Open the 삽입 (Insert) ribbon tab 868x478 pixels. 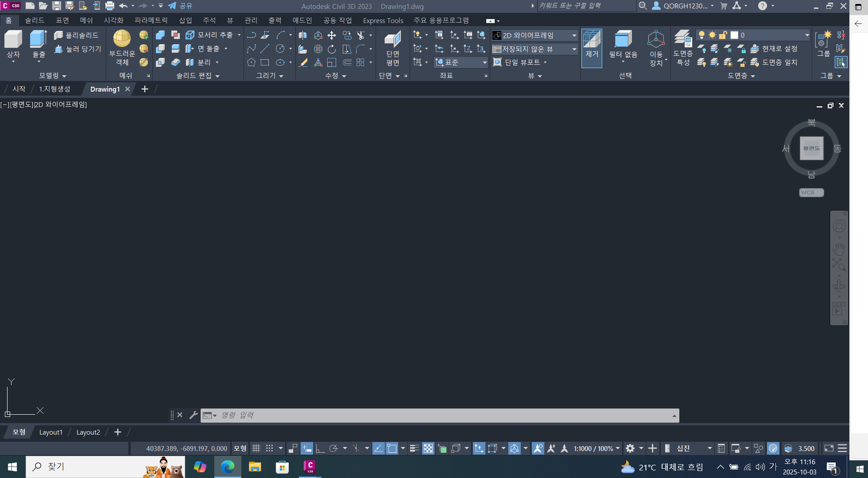click(185, 20)
